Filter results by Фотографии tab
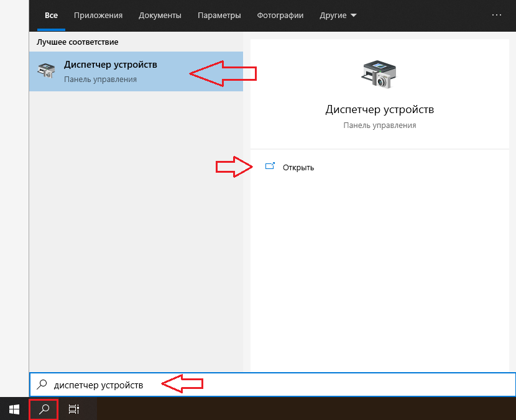 tap(280, 15)
